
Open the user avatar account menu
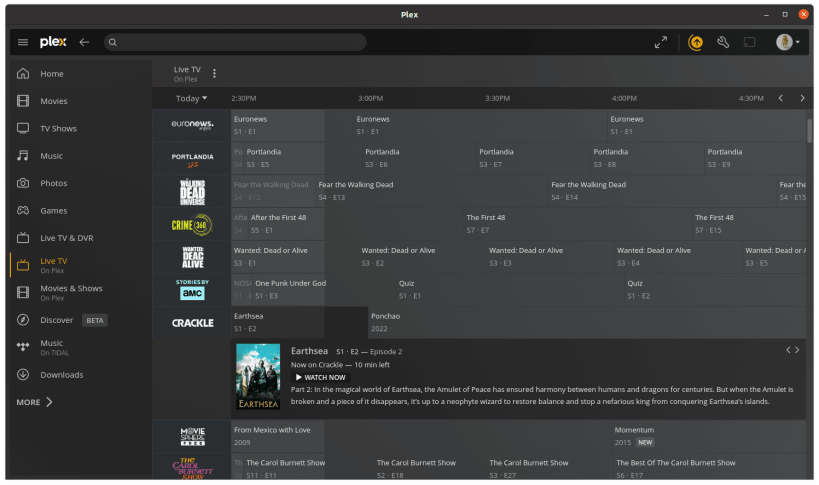(x=788, y=42)
